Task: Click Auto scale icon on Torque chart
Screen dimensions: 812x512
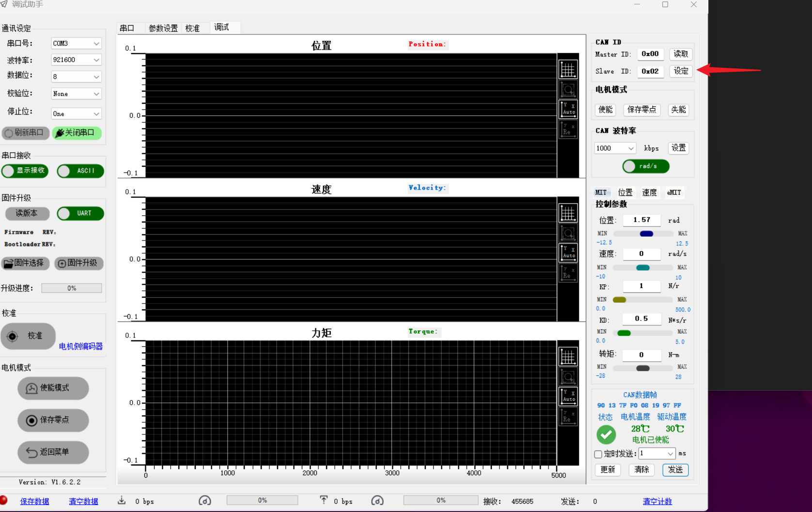Action: (568, 396)
